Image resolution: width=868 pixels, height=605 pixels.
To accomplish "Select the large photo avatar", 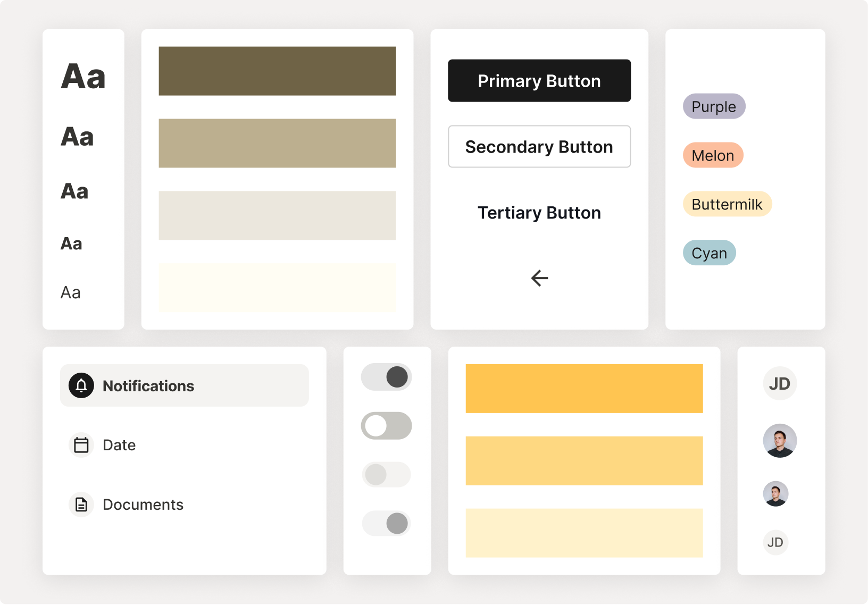I will [x=780, y=441].
